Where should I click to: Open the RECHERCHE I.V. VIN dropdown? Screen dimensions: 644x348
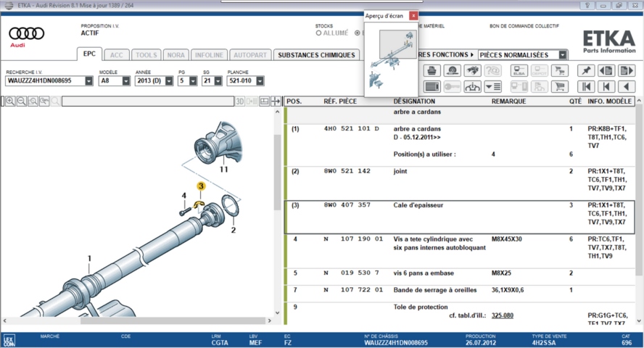point(88,81)
